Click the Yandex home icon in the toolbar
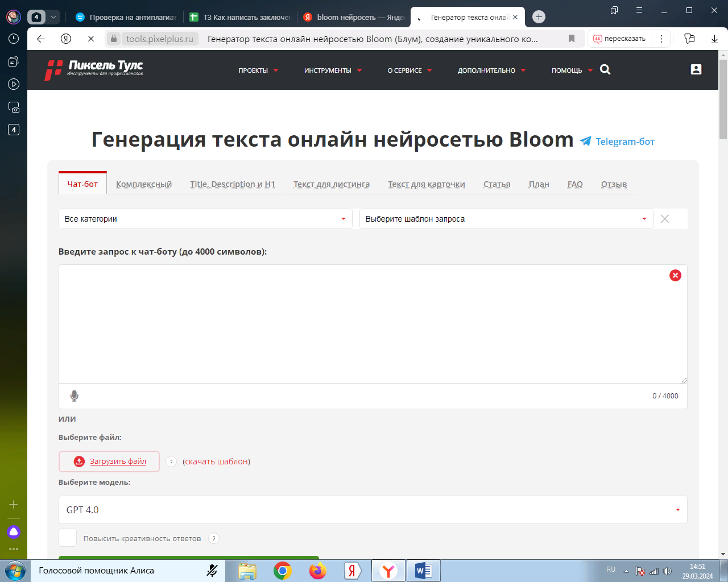 66,39
